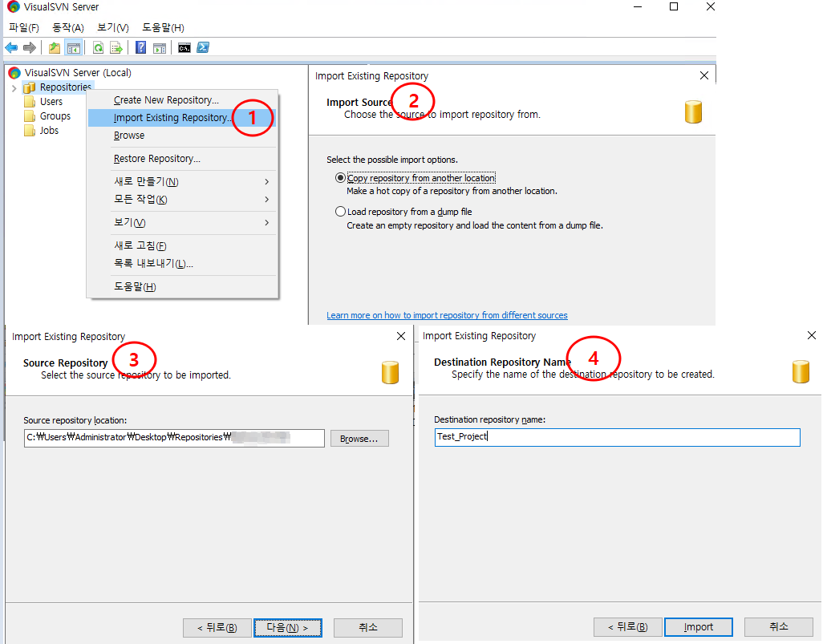
Task: Choose Browse from the context menu
Action: pos(182,136)
